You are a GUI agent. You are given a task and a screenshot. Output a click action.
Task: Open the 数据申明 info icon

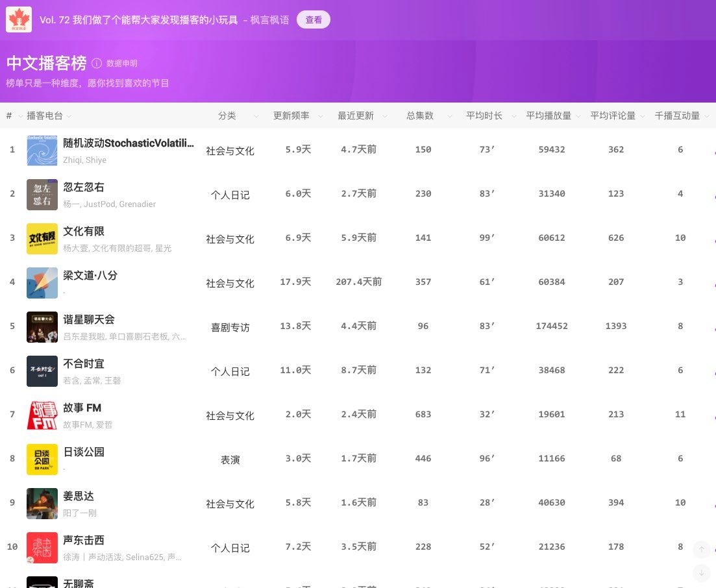[96, 63]
